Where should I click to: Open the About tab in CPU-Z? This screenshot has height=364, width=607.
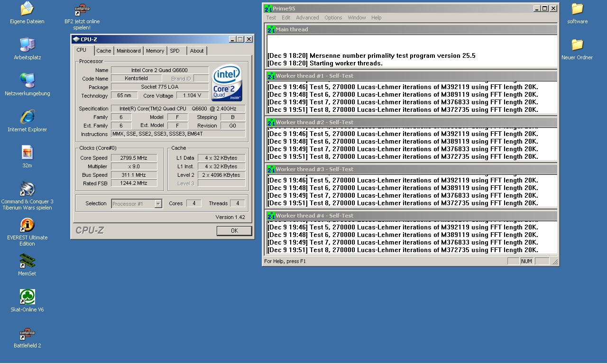pos(197,51)
